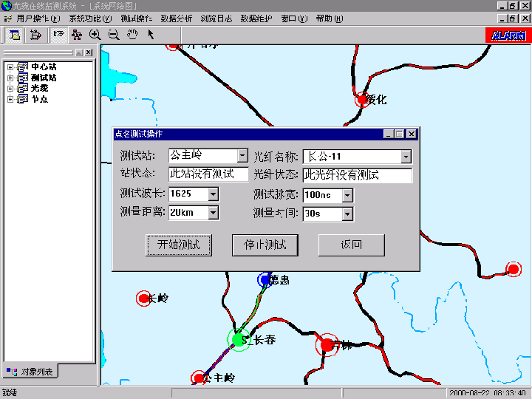Click the first toolbar map-view icon
Screen dimensions: 532x399
[14, 35]
